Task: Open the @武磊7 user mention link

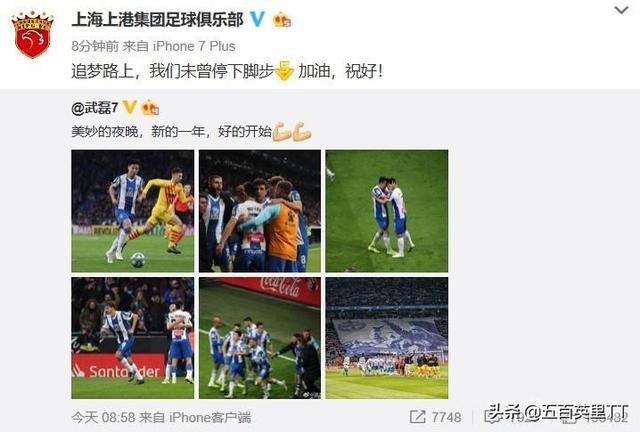Action: point(95,108)
